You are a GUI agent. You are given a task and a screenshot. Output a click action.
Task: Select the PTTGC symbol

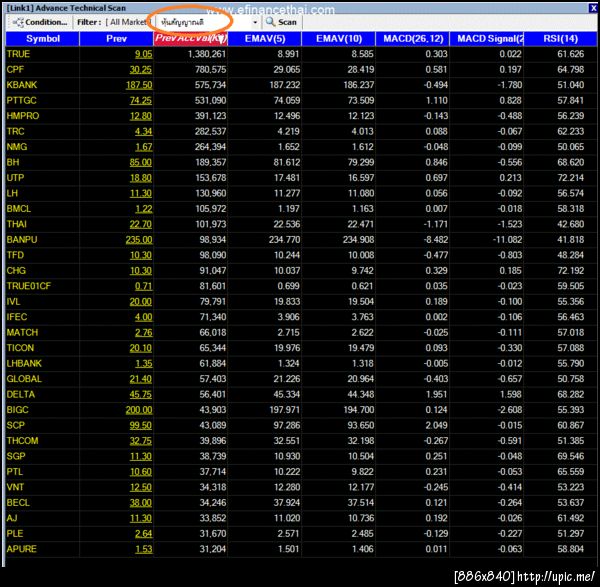[21, 100]
